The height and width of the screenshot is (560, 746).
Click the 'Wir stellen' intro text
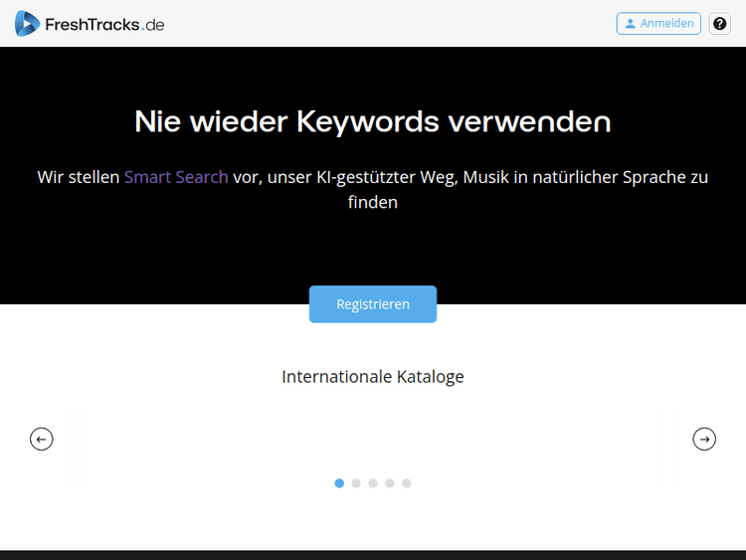79,177
